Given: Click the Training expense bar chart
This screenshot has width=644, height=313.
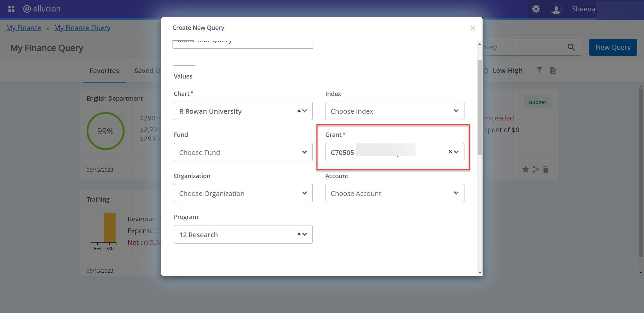Looking at the screenshot, I should 110,227.
